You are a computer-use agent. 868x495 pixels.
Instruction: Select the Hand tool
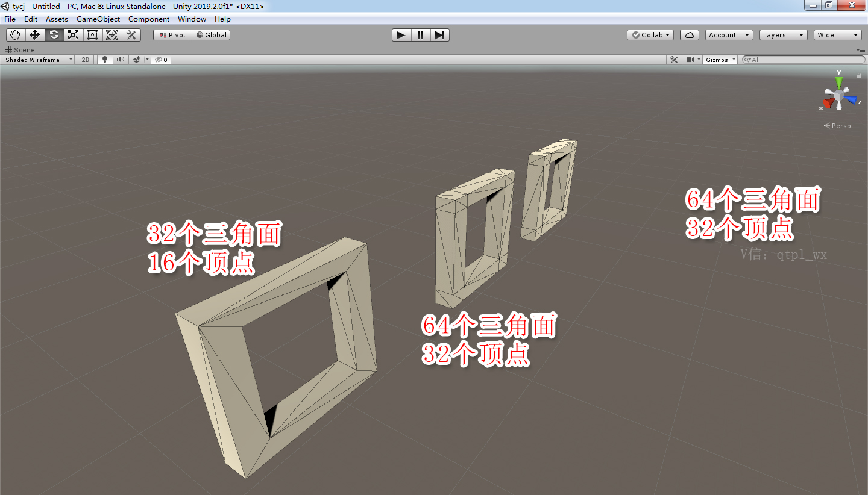15,34
